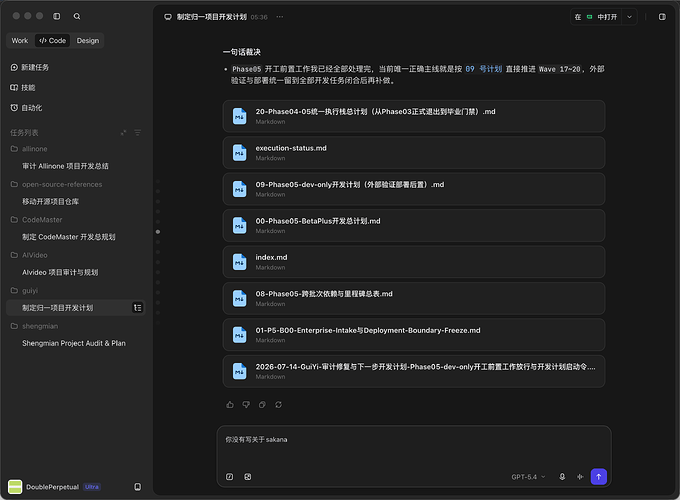The image size is (680, 500).
Task: Toggle the task outline icon beside 制定归一项目开发计划
Action: coord(137,307)
